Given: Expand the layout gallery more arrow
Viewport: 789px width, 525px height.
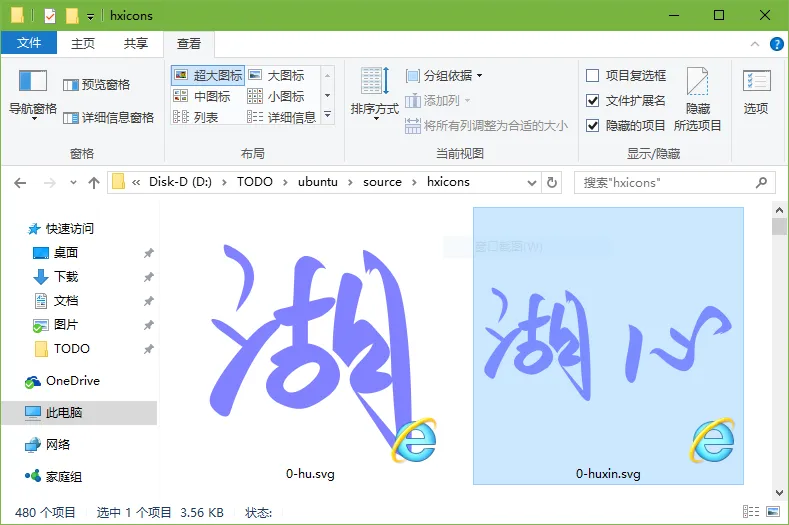Looking at the screenshot, I should [x=328, y=115].
